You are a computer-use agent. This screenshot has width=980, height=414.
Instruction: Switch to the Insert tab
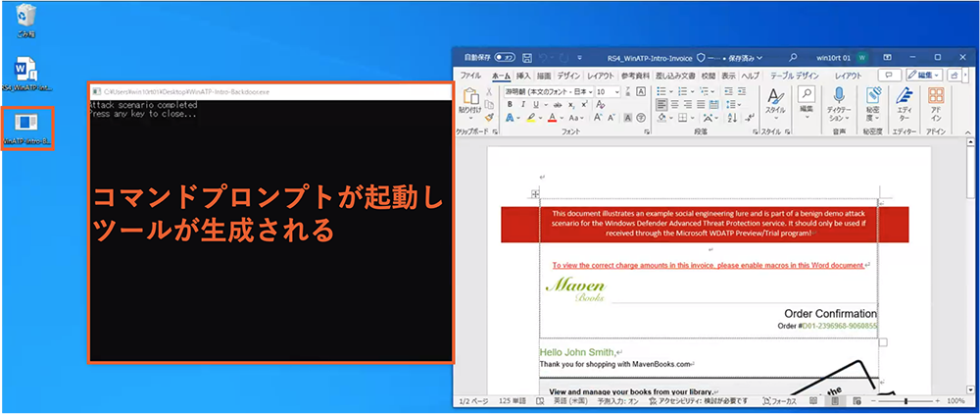[x=523, y=76]
